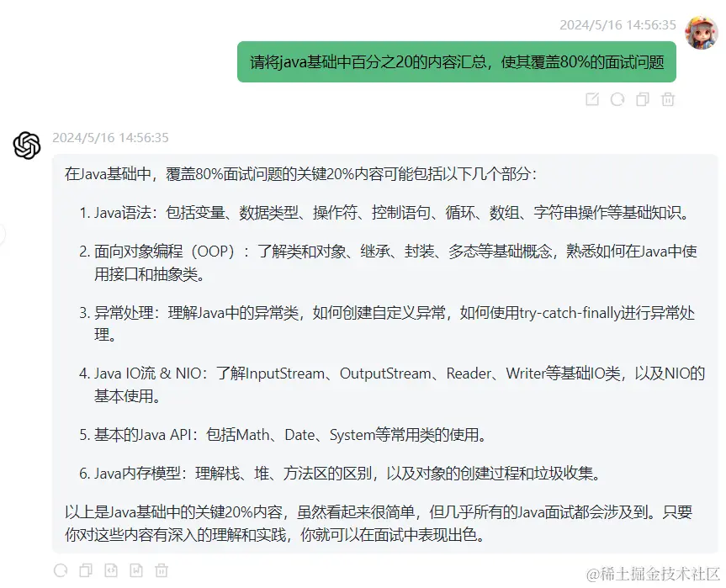Copy the assistant reply with the copy icon

[x=86, y=570]
